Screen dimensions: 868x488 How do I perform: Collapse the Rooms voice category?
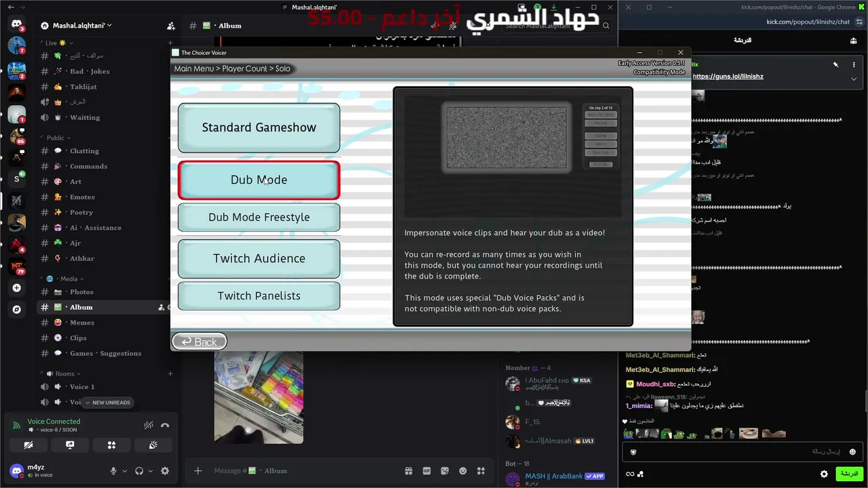click(x=62, y=373)
